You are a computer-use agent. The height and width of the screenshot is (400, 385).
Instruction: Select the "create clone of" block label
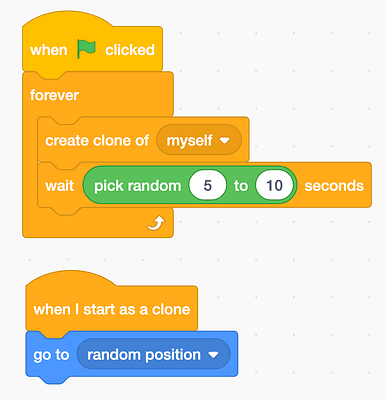(x=97, y=140)
